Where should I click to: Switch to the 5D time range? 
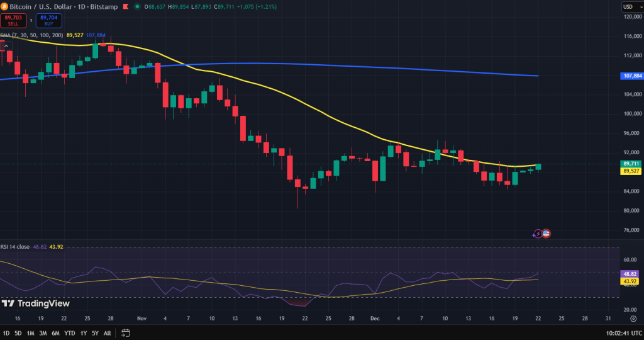18,333
